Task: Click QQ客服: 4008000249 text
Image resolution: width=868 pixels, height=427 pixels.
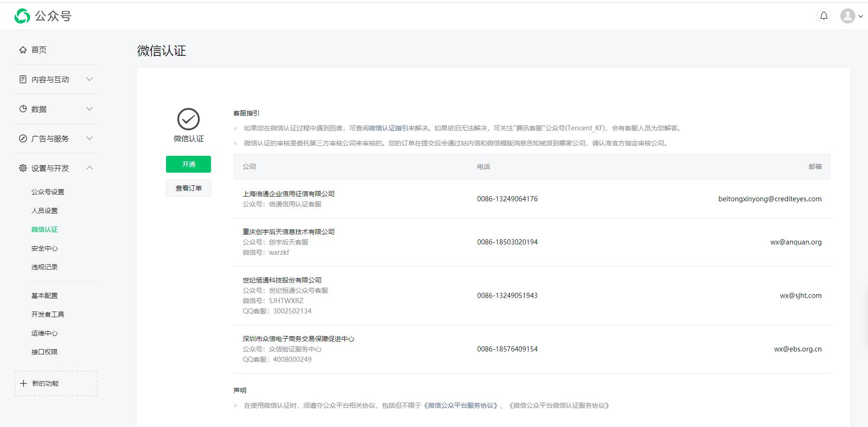Action: [277, 359]
